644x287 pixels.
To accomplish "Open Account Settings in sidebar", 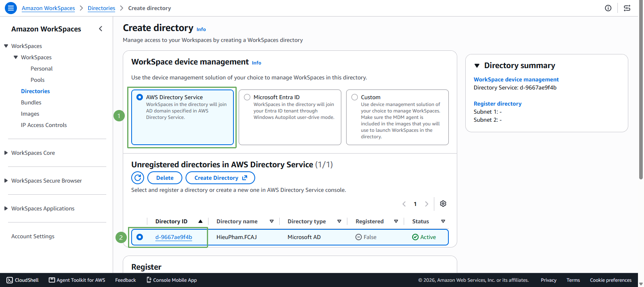I will point(33,236).
